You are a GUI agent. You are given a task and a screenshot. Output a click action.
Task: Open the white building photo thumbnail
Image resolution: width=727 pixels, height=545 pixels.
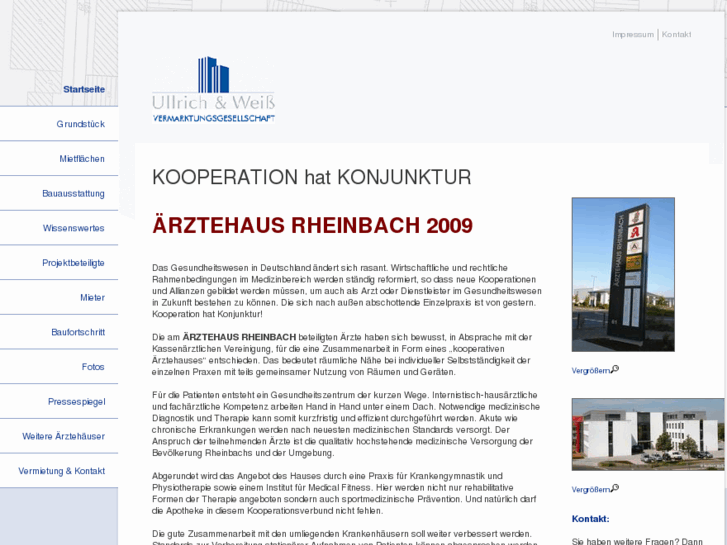pyautogui.click(x=648, y=434)
